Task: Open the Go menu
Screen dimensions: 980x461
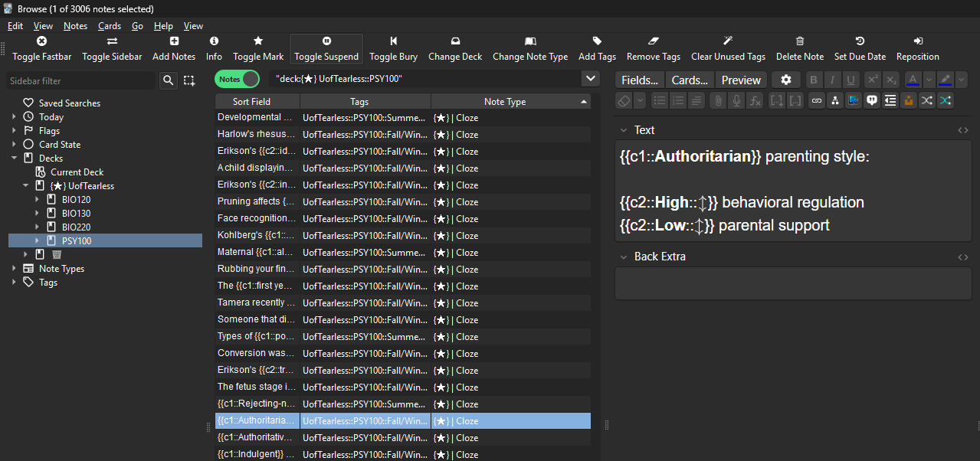Action: point(137,26)
